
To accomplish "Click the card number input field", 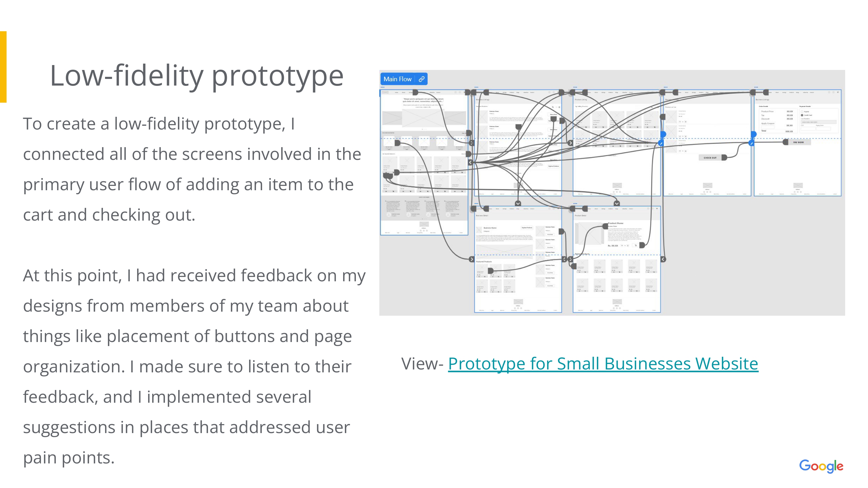I will click(x=818, y=122).
